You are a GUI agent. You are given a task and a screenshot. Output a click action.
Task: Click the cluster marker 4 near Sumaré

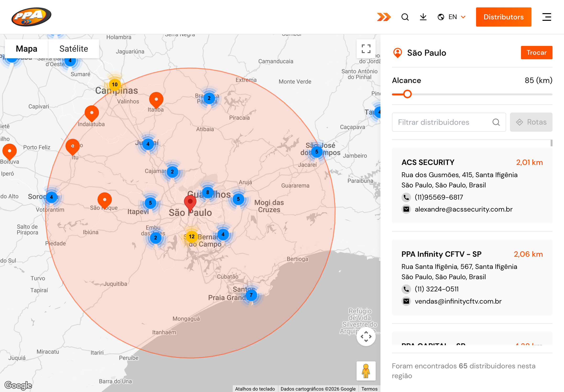pyautogui.click(x=70, y=61)
